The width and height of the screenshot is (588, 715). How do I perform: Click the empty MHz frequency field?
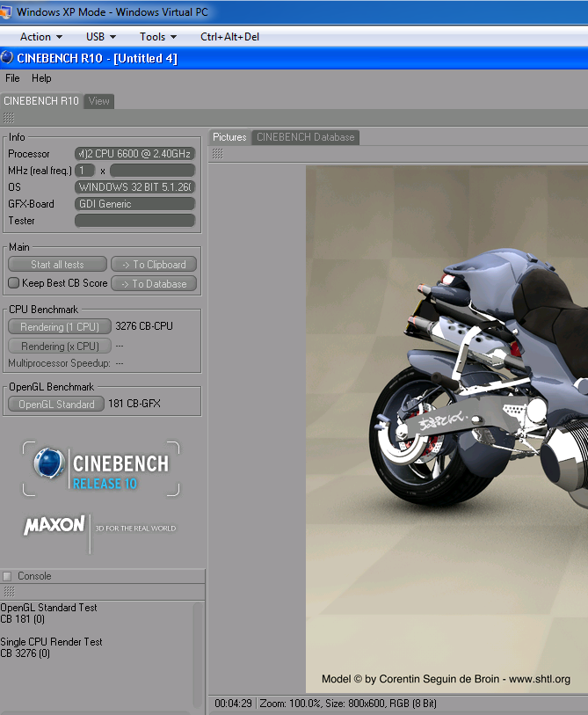pos(152,171)
